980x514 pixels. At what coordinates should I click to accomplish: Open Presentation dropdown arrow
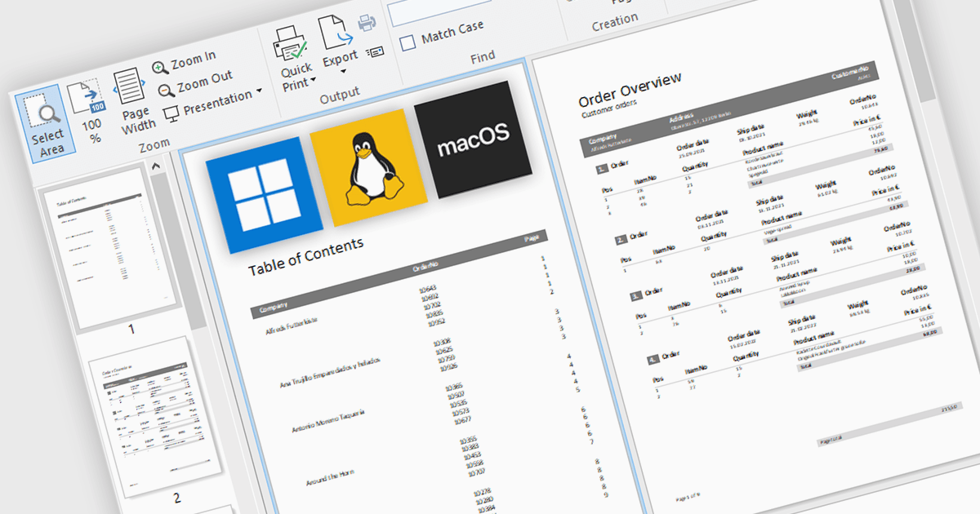260,90
